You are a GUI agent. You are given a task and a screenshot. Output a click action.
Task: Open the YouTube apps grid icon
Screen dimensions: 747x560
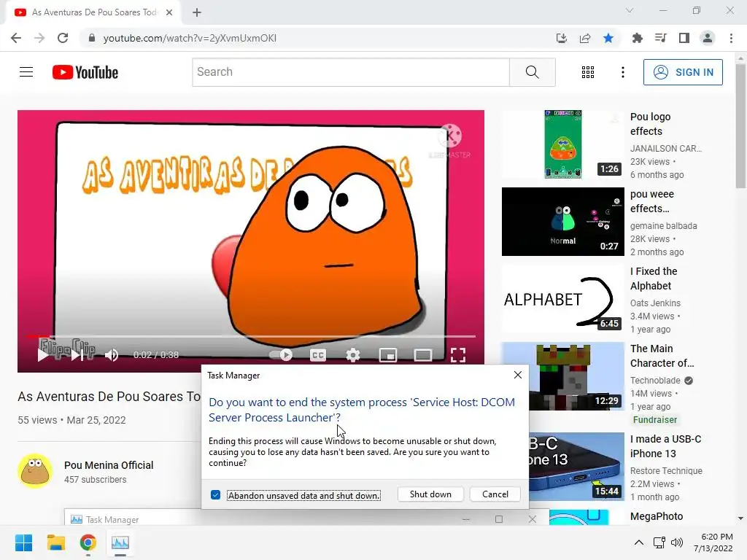point(588,72)
